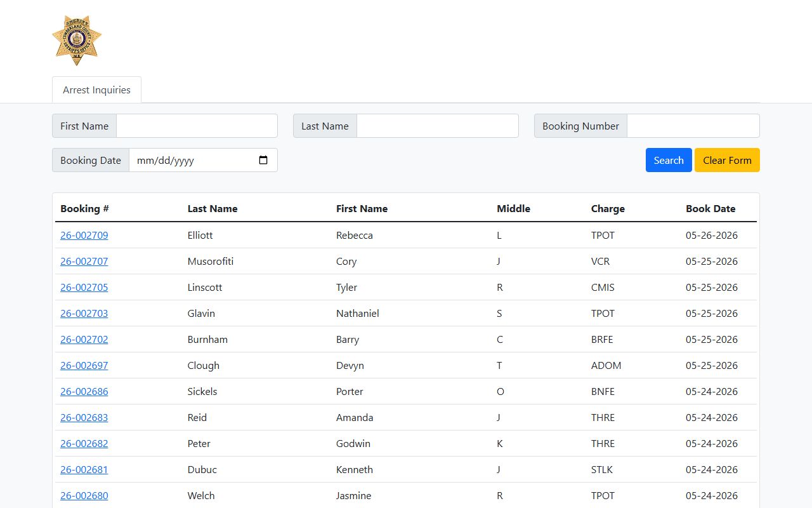Screen dimensions: 812x508
Task: Focus the Booking Number input field
Action: [x=693, y=126]
